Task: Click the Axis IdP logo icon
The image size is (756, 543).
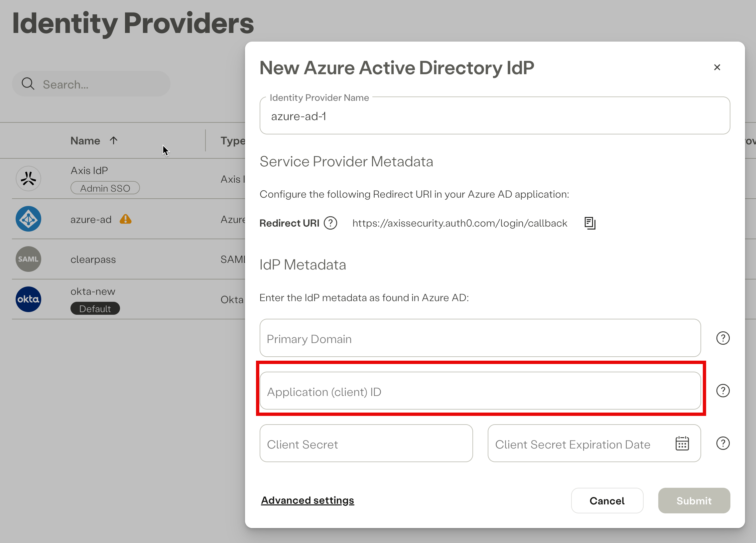Action: pyautogui.click(x=28, y=179)
